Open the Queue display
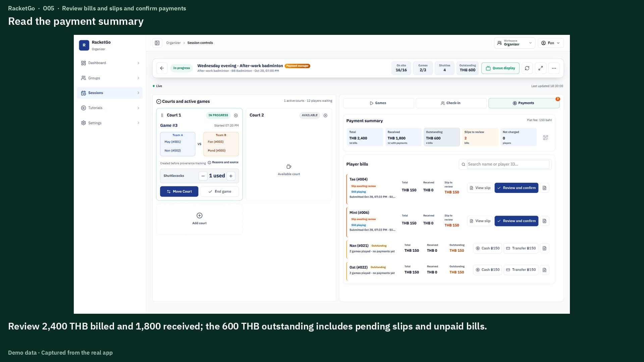 tap(500, 68)
